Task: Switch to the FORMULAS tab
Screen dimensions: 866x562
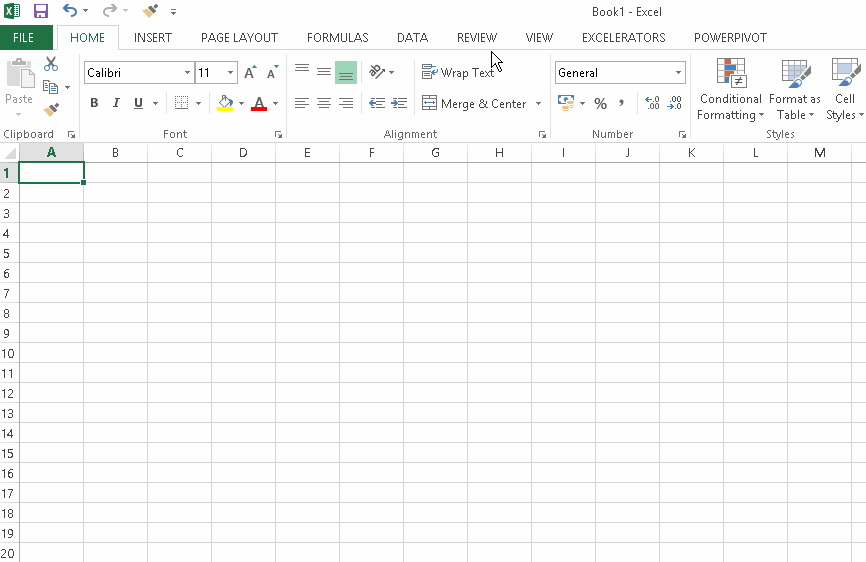Action: pyautogui.click(x=337, y=38)
